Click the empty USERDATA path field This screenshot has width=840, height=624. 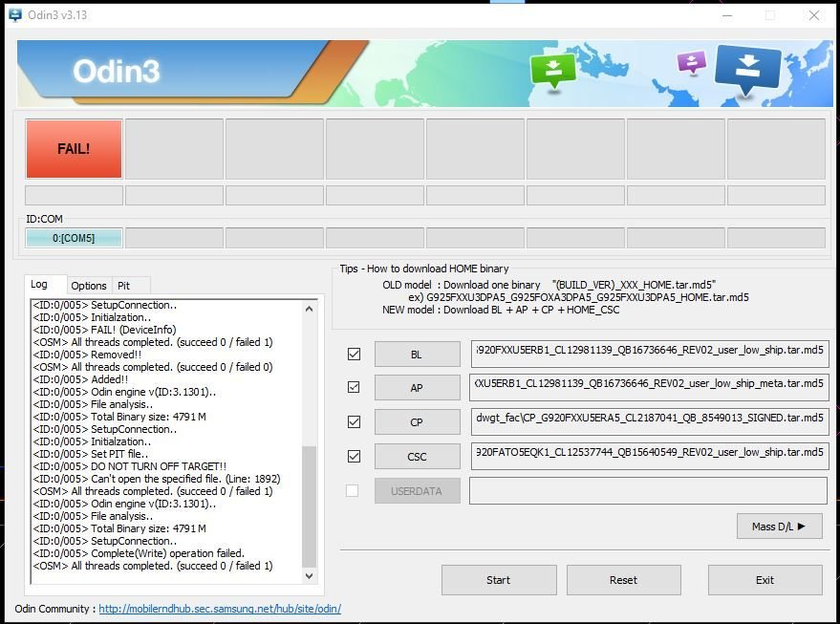(x=648, y=490)
